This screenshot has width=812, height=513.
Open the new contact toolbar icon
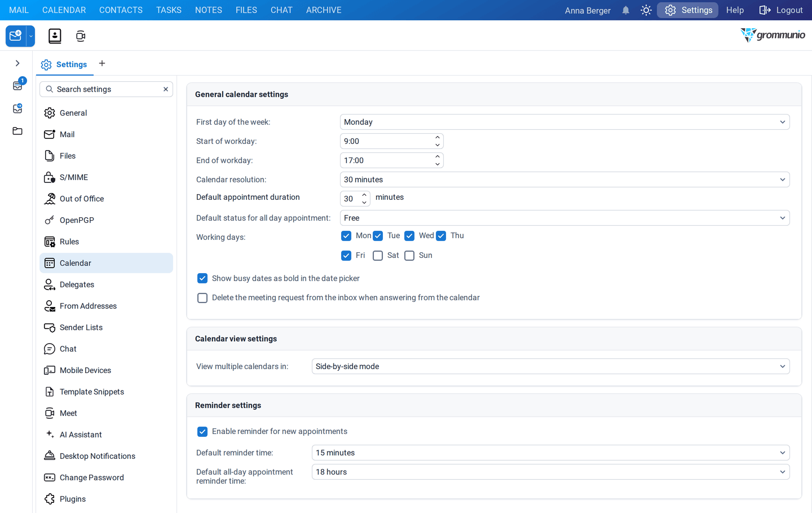[x=55, y=36]
